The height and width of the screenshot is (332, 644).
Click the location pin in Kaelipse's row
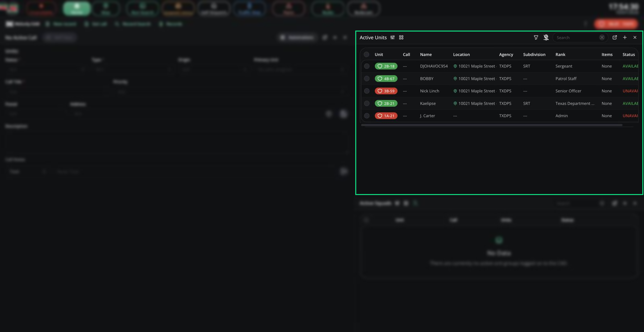pyautogui.click(x=455, y=103)
